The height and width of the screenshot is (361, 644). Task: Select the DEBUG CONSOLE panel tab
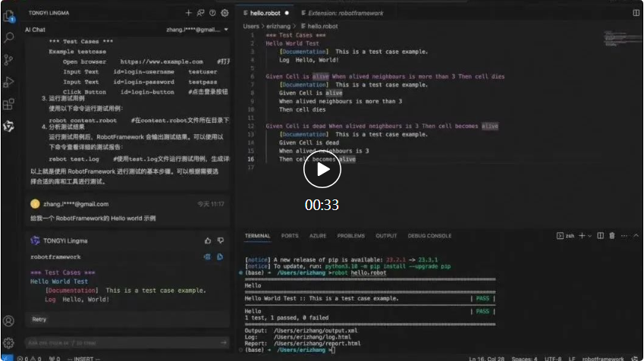[429, 236]
